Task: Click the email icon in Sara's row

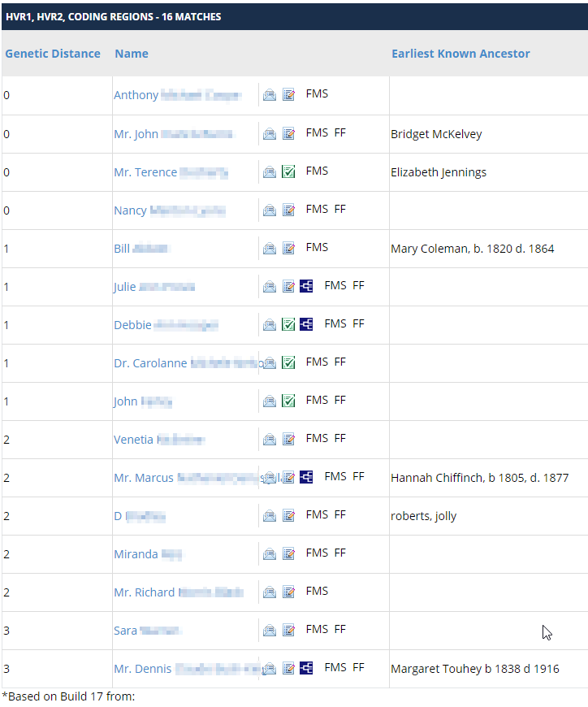Action: pyautogui.click(x=270, y=631)
